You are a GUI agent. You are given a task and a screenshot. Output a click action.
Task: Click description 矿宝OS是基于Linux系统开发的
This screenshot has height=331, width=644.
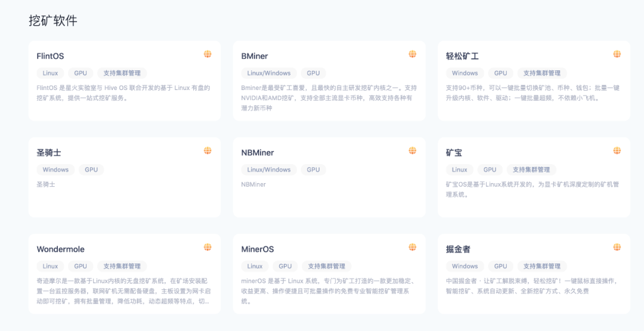(532, 189)
